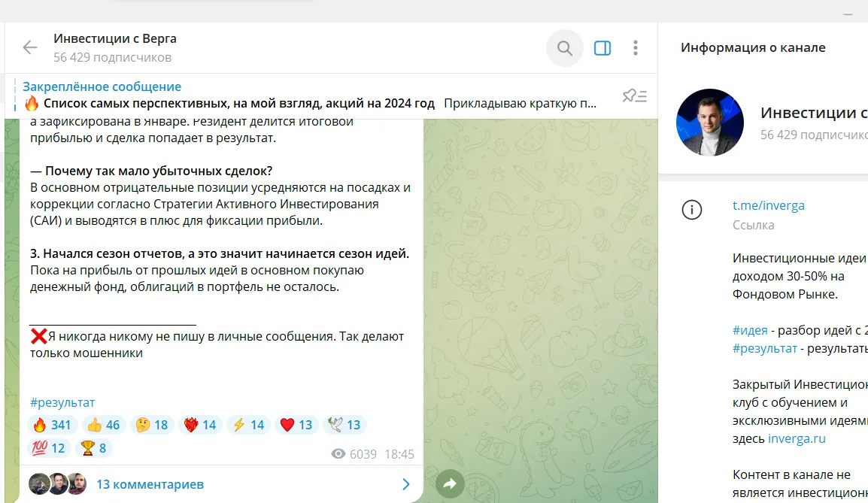Click the lightning bolt reaction with 14

248,425
